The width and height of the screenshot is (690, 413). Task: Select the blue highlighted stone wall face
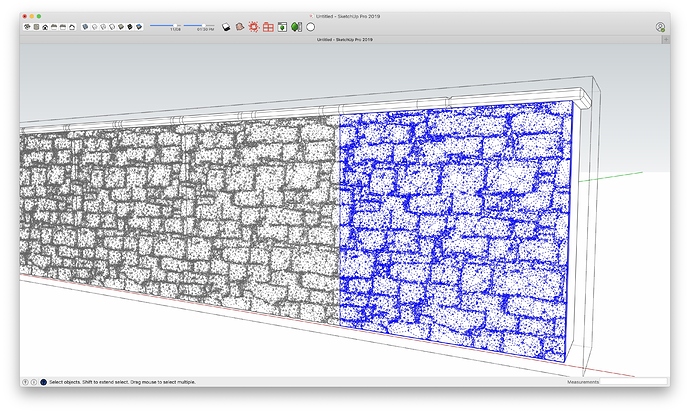[453, 229]
